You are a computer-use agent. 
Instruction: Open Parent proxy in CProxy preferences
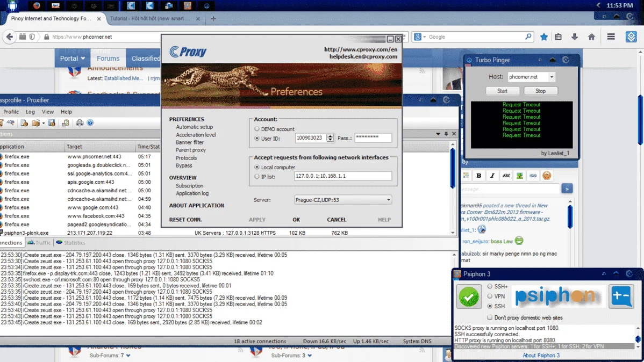coord(191,150)
